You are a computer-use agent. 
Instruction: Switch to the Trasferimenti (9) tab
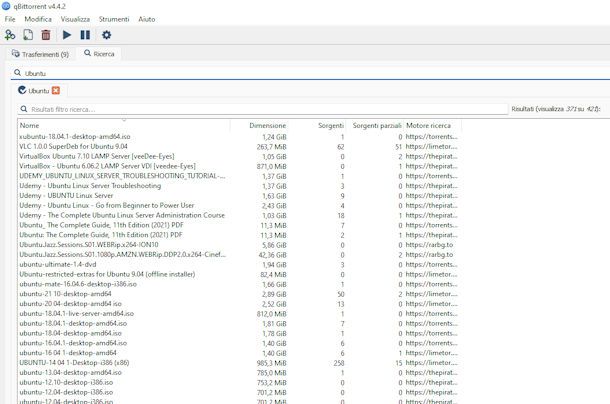[40, 54]
